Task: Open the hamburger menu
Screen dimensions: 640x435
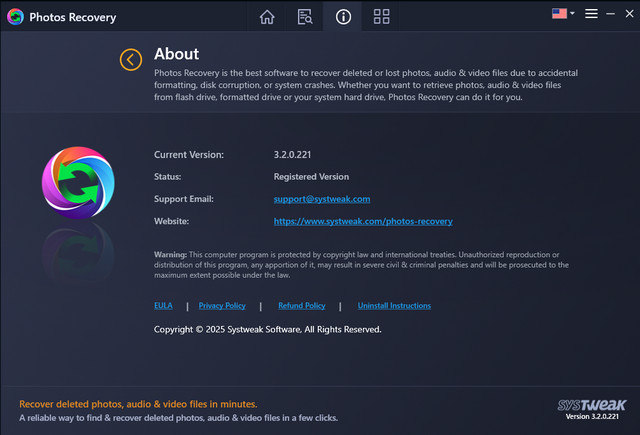Action: (x=591, y=14)
